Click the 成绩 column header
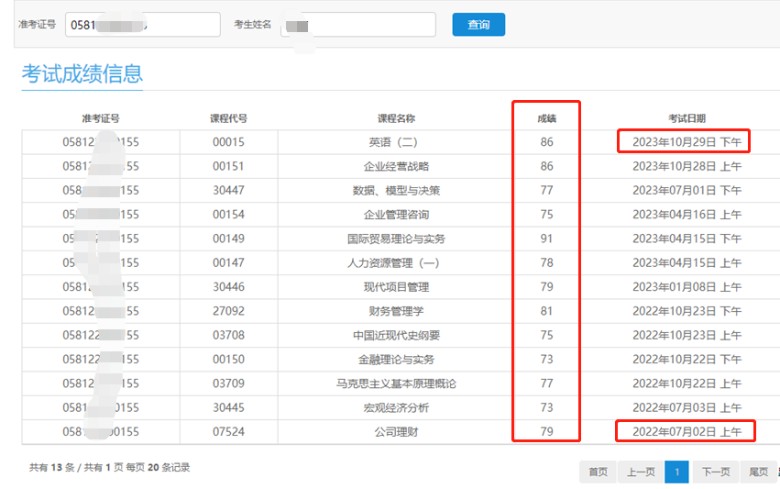 (x=546, y=118)
